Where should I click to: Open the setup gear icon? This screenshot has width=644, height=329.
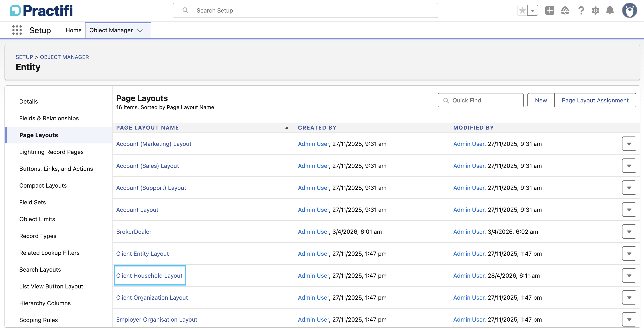click(x=595, y=11)
